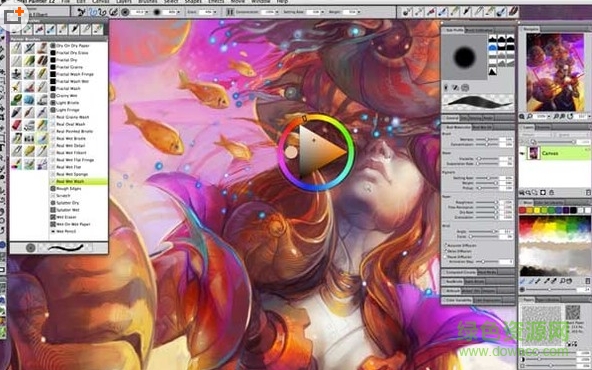The width and height of the screenshot is (592, 370).
Task: Open the Color Set Libraries tab
Action: tap(549, 203)
